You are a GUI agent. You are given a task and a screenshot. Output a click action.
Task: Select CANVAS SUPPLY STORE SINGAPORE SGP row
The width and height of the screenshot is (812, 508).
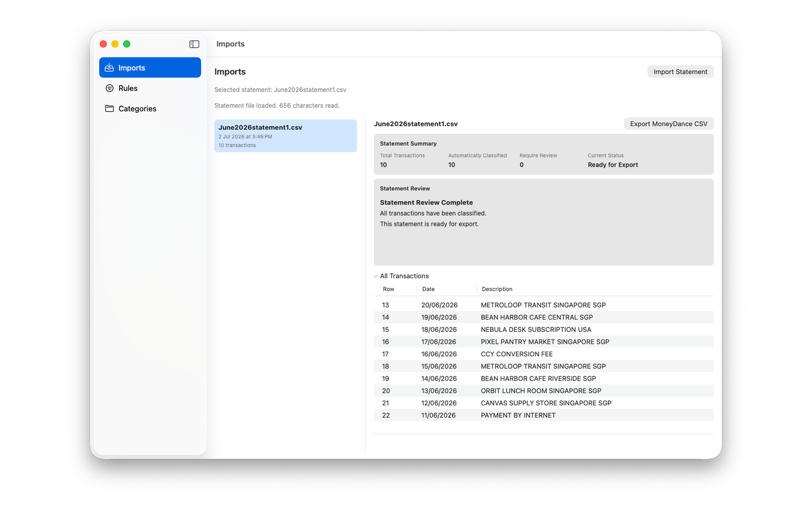pos(544,403)
